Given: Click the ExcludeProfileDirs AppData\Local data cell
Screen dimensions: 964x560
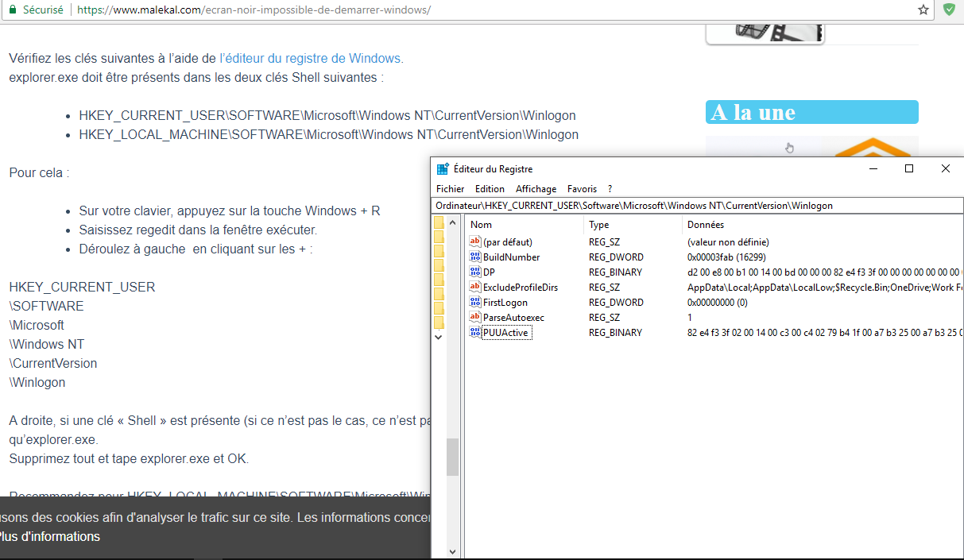Looking at the screenshot, I should [825, 288].
